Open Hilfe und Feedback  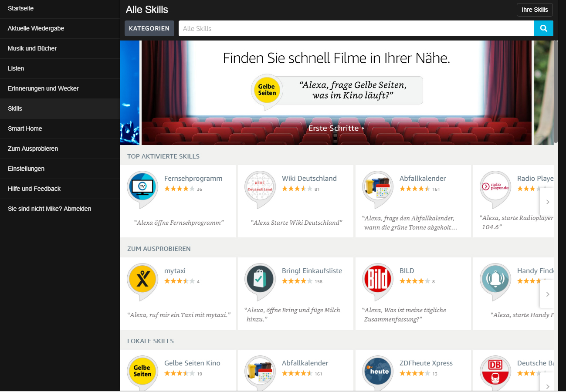[x=60, y=189]
